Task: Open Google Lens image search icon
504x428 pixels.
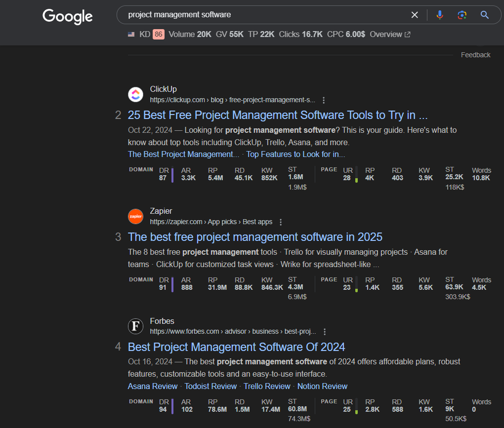Action: click(462, 15)
